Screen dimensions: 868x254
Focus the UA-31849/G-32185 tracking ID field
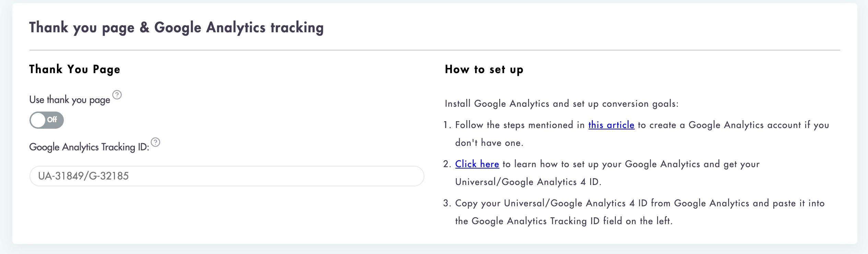click(227, 176)
